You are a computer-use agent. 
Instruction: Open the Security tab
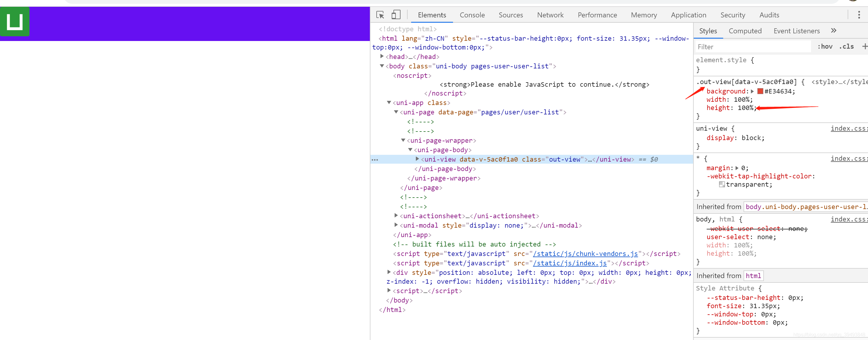[733, 15]
